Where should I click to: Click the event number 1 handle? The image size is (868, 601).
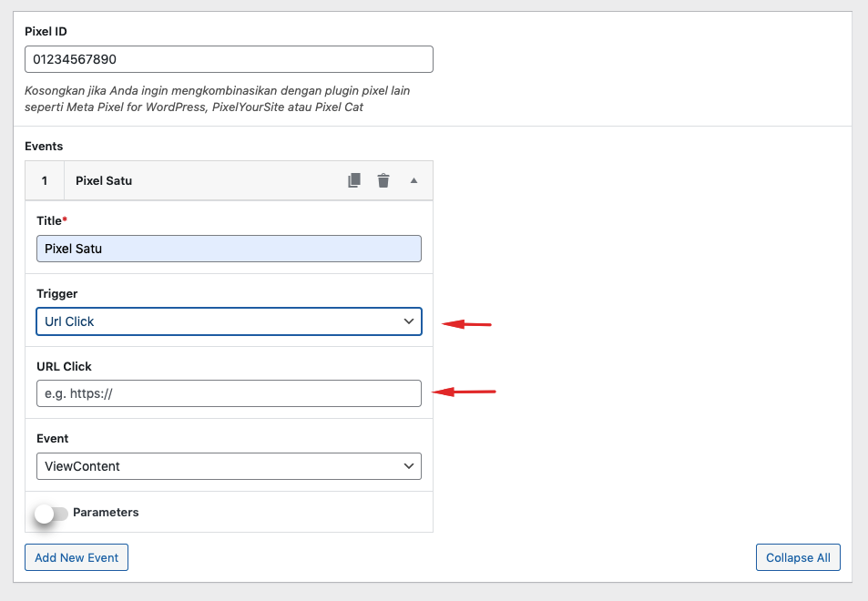45,180
